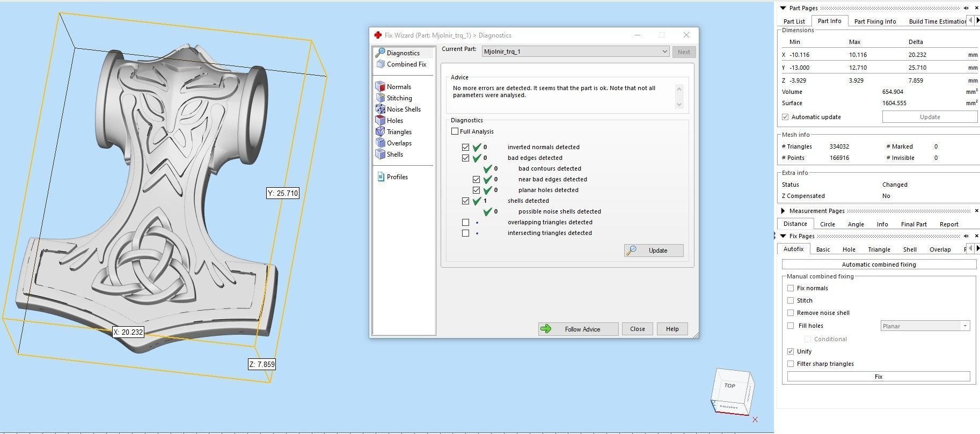Enable overlapping triangles detected checkbox
The width and height of the screenshot is (980, 434).
tap(465, 222)
